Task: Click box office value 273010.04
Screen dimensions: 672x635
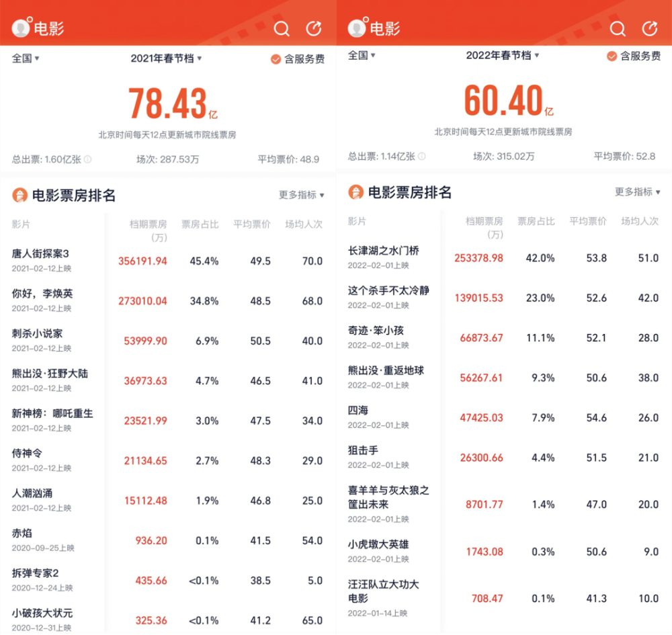Action: (142, 301)
